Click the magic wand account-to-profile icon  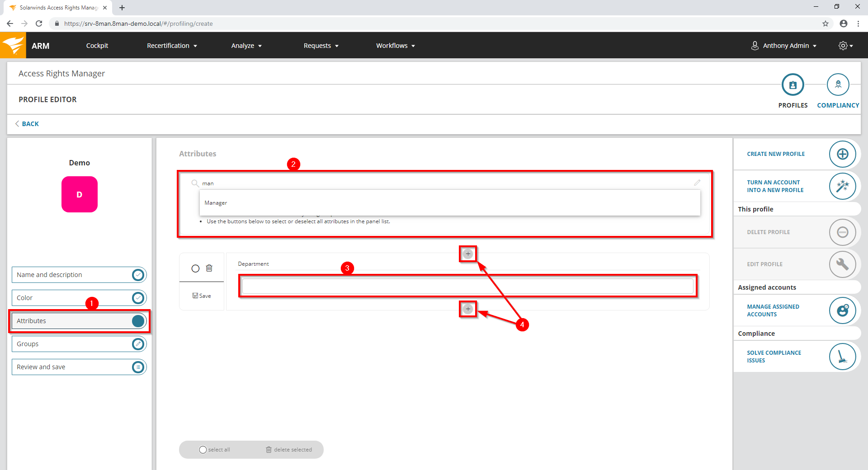pos(842,186)
